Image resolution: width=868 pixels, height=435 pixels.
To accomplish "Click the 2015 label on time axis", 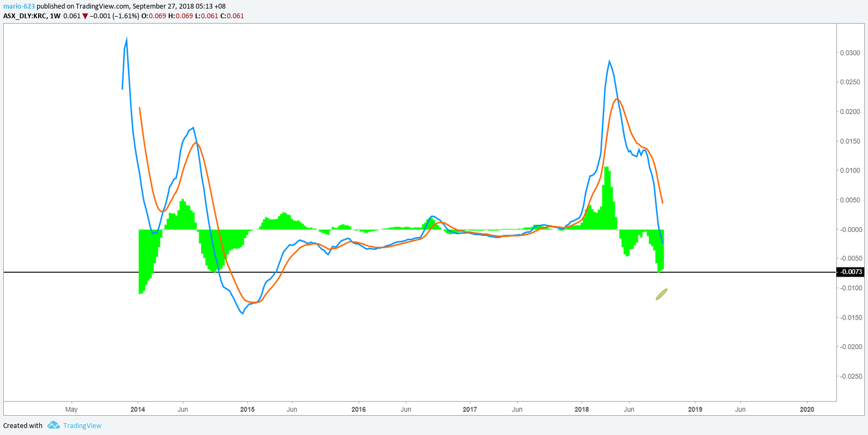I will click(x=247, y=409).
